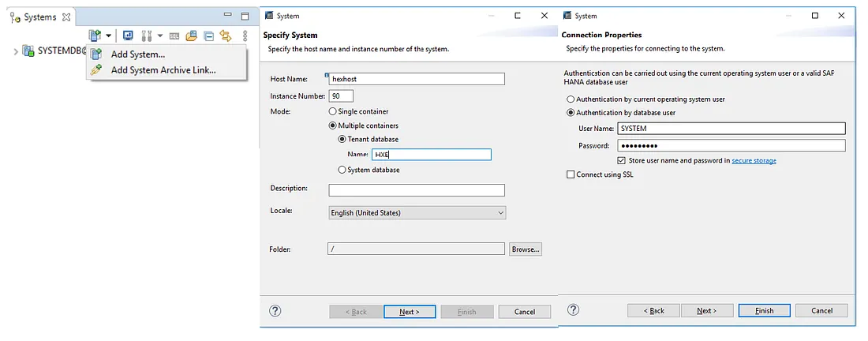Click the Collapse All icon in the Systems toolbar
The height and width of the screenshot is (341, 868).
208,36
